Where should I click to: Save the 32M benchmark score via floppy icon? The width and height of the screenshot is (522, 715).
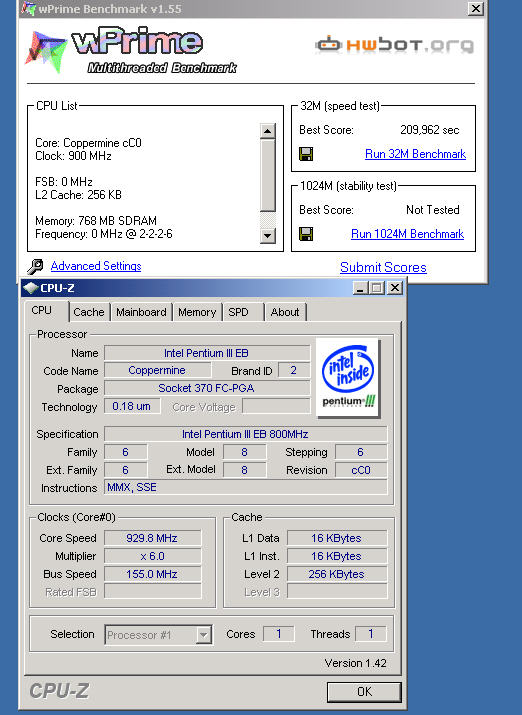pos(306,154)
